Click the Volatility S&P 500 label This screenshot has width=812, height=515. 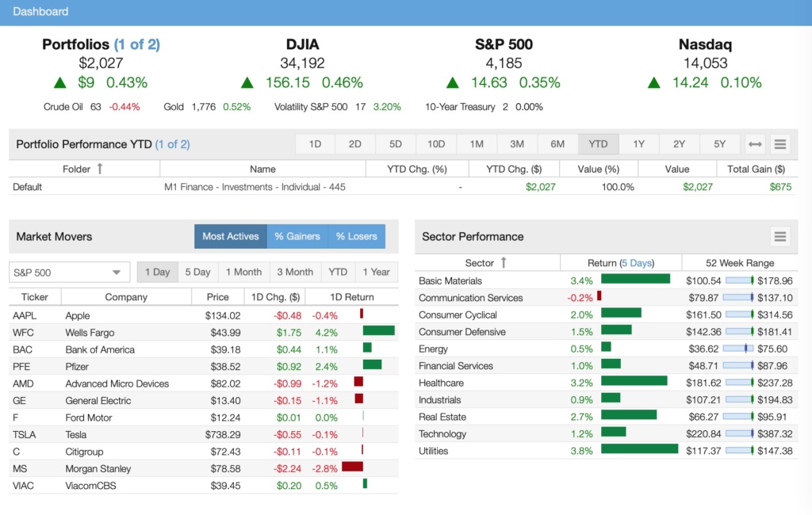[x=311, y=107]
